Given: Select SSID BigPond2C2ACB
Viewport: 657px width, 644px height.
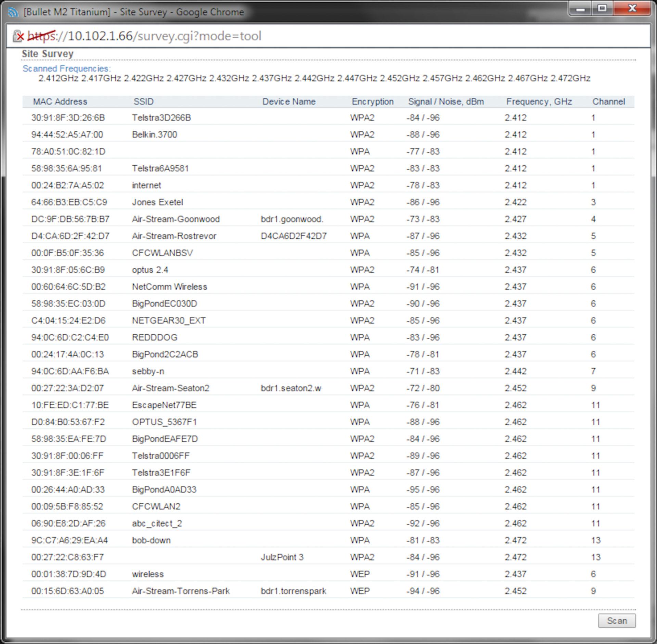Looking at the screenshot, I should (165, 354).
